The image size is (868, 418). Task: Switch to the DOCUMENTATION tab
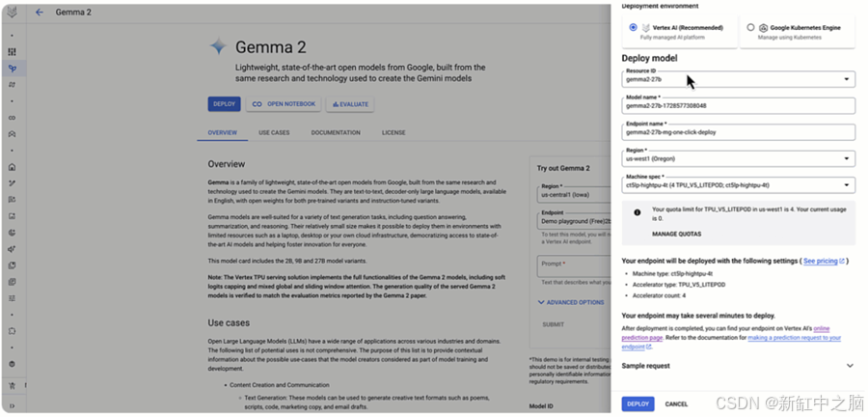[x=336, y=133]
